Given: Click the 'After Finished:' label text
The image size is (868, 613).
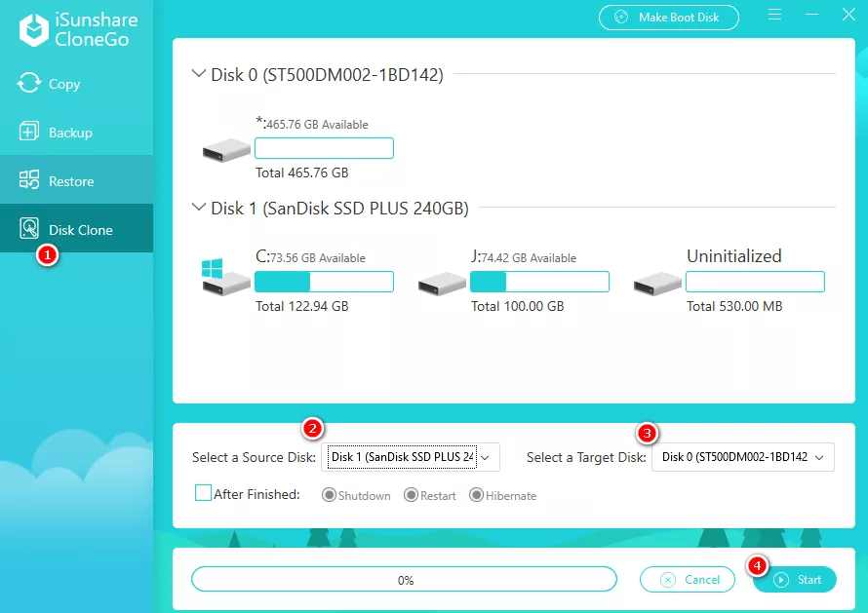Looking at the screenshot, I should coord(256,494).
